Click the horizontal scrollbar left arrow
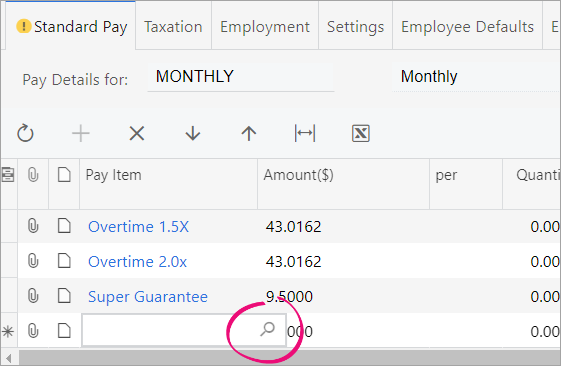 pyautogui.click(x=9, y=358)
